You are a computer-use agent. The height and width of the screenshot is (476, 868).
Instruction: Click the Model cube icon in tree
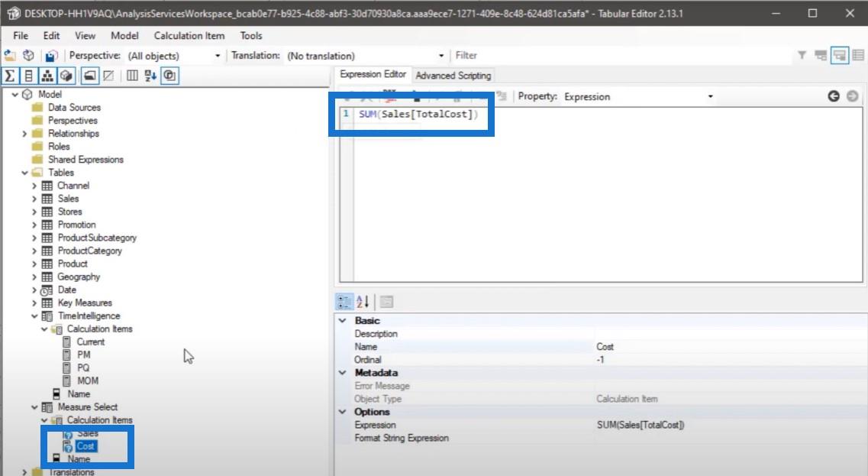point(27,94)
